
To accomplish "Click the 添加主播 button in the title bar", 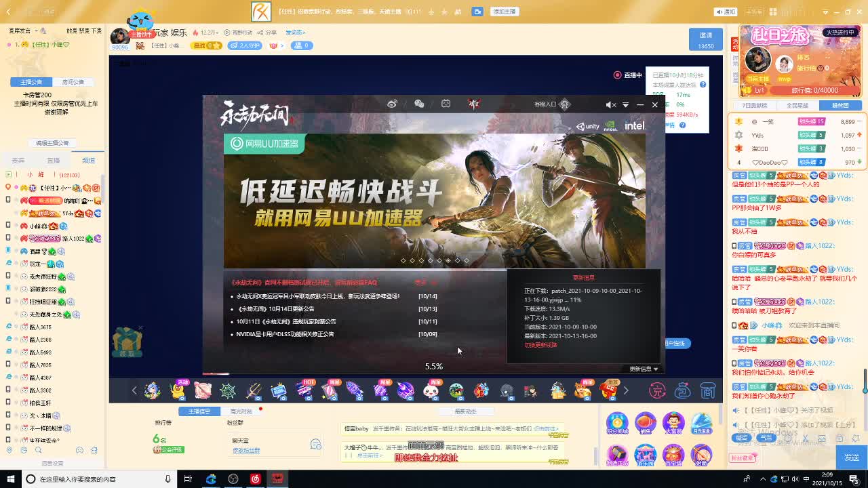I will (x=505, y=12).
